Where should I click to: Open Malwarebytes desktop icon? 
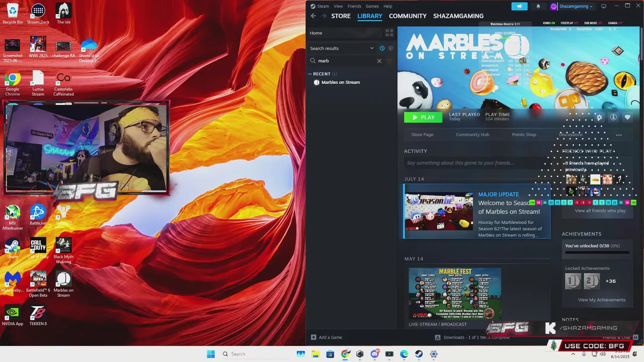[13, 282]
